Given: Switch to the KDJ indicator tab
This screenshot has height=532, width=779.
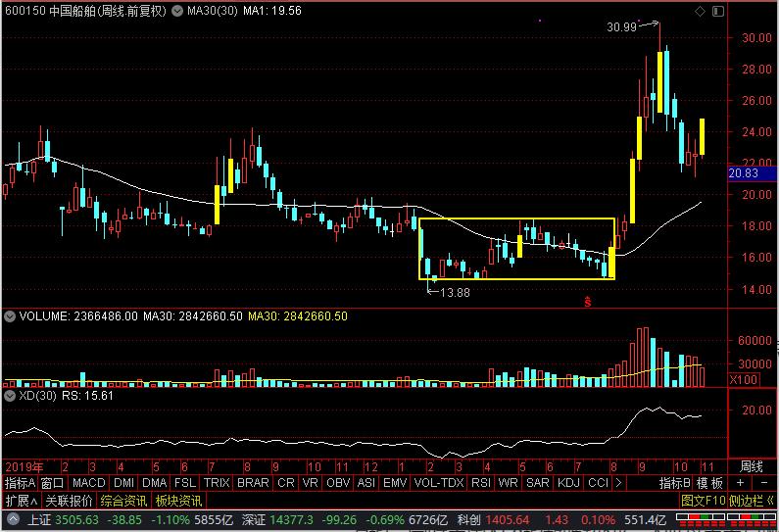Looking at the screenshot, I should 568,483.
